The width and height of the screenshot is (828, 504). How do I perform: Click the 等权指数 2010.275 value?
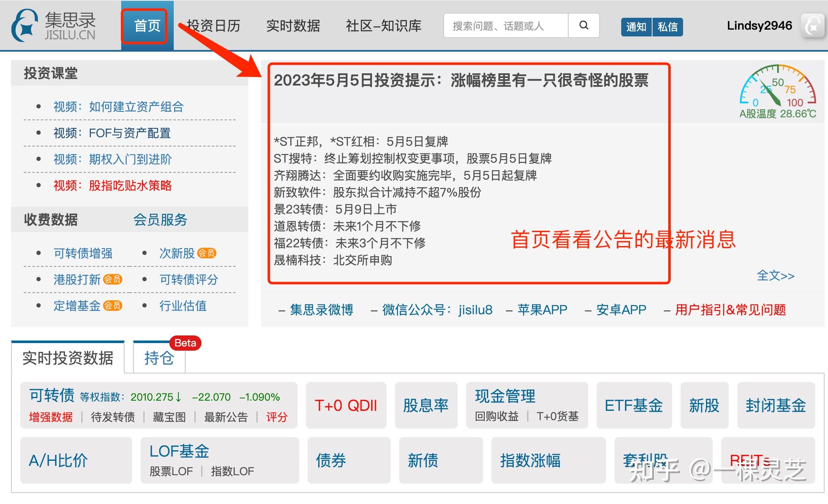[x=156, y=397]
